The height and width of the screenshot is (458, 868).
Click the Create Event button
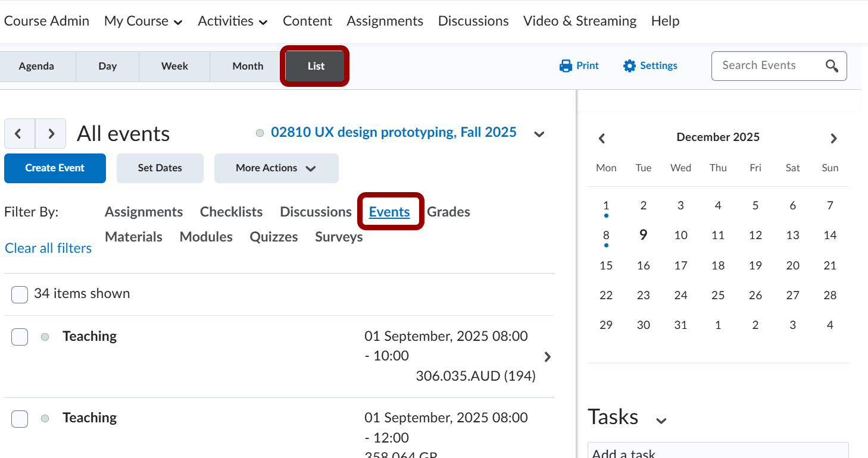(55, 168)
